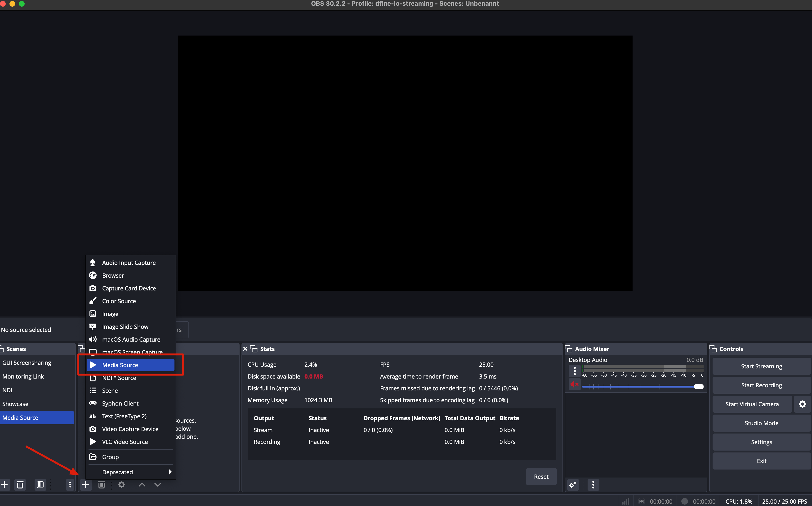
Task: Click the OBS preview canvas
Action: 405,163
